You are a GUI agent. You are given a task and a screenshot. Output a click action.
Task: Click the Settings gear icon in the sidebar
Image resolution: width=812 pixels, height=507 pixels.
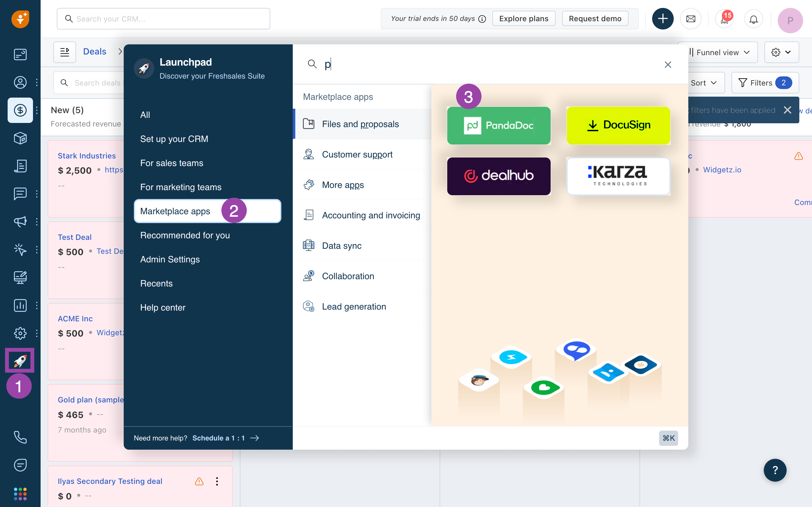tap(20, 333)
